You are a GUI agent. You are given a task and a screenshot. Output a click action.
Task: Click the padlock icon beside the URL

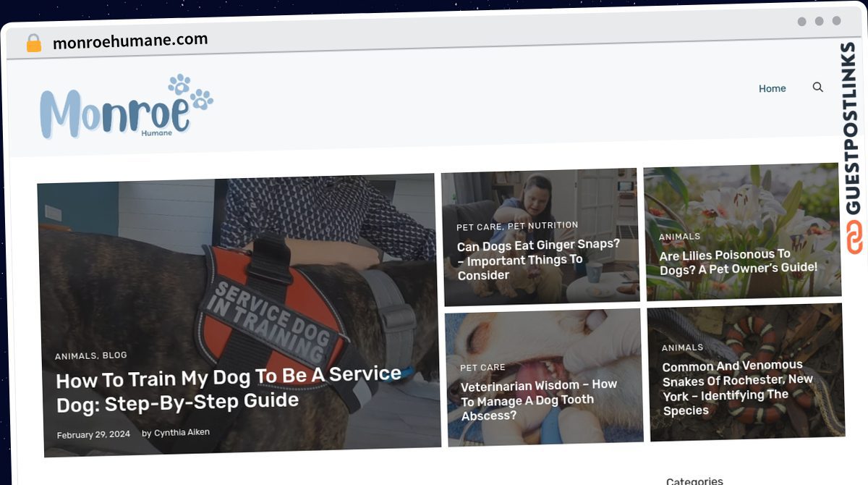click(x=34, y=43)
